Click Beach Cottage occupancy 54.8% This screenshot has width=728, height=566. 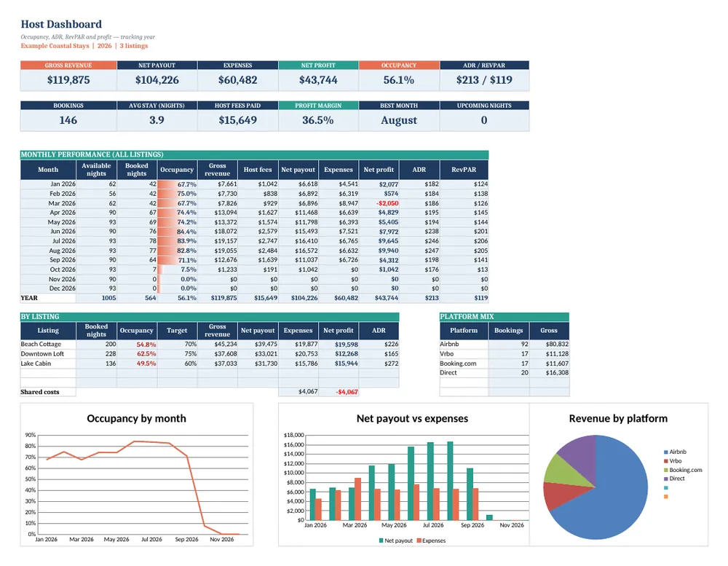(x=146, y=345)
